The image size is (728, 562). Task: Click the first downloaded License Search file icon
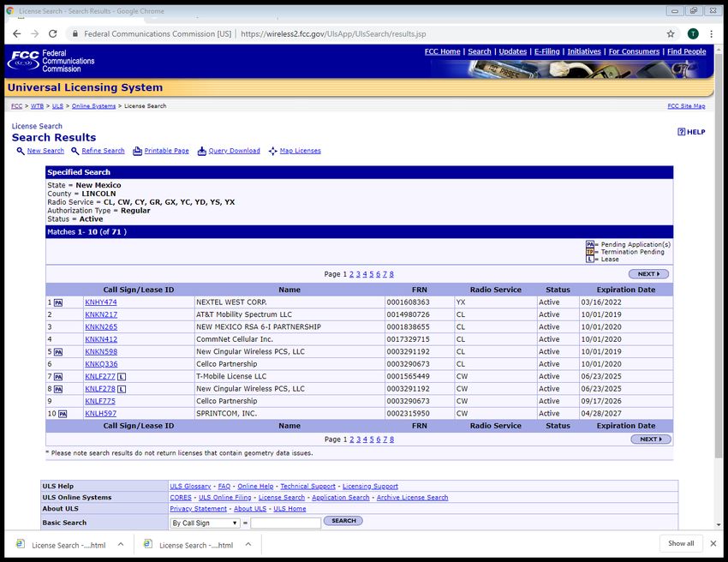21,543
